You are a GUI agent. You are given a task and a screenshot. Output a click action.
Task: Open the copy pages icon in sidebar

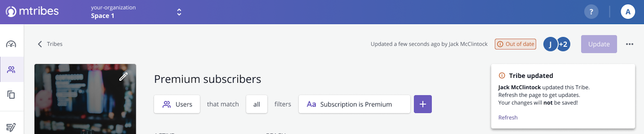[11, 95]
